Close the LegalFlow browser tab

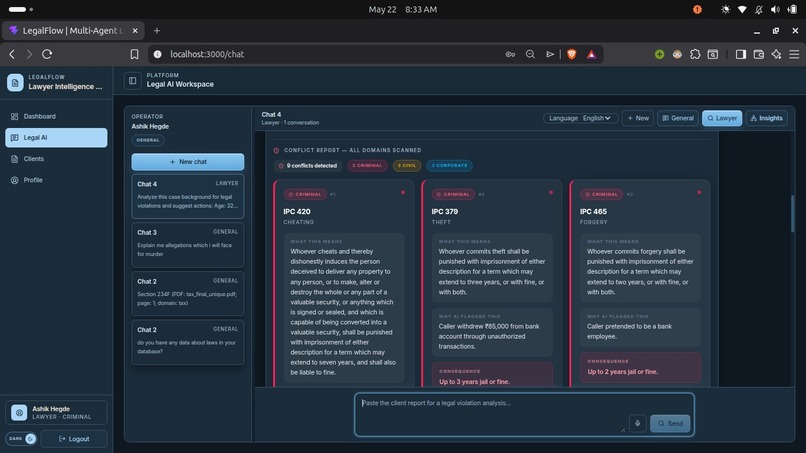135,31
